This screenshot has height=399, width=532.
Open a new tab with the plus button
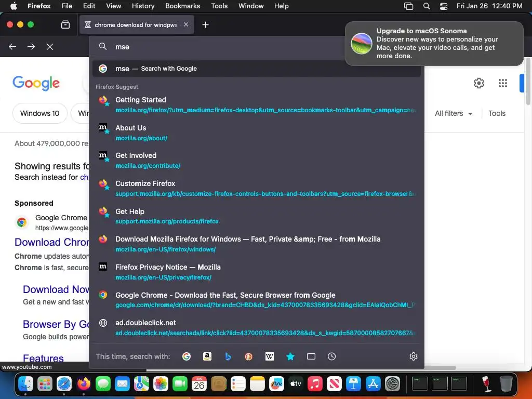pyautogui.click(x=205, y=25)
